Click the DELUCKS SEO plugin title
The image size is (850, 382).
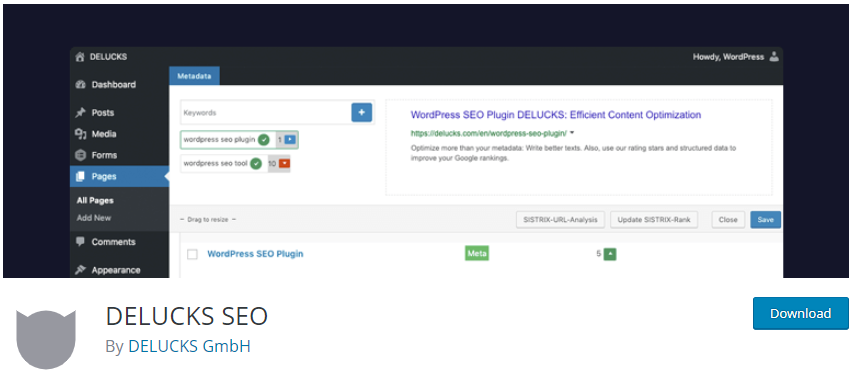[x=186, y=316]
